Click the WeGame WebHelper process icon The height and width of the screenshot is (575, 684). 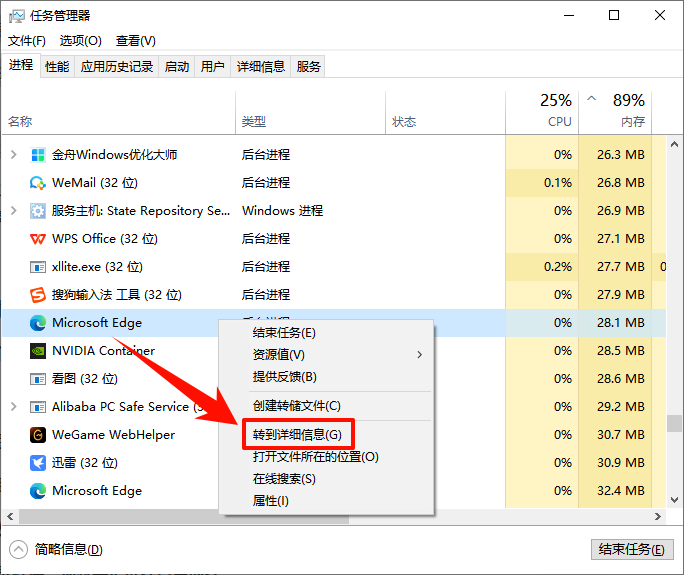(x=38, y=435)
